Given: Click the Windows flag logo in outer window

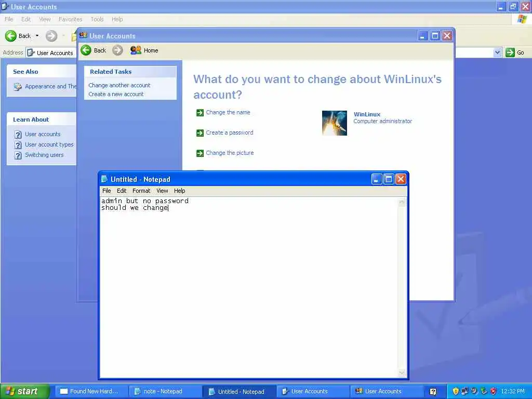Looking at the screenshot, I should coord(522,19).
